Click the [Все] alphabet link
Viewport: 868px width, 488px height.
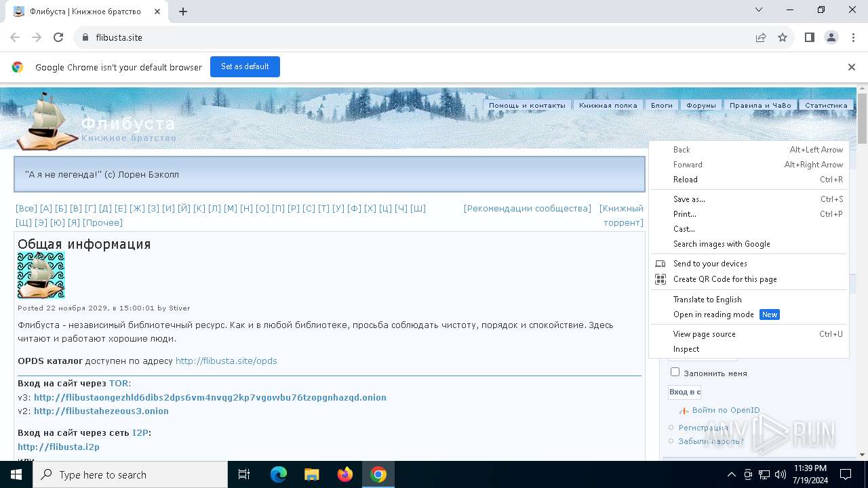click(26, 208)
